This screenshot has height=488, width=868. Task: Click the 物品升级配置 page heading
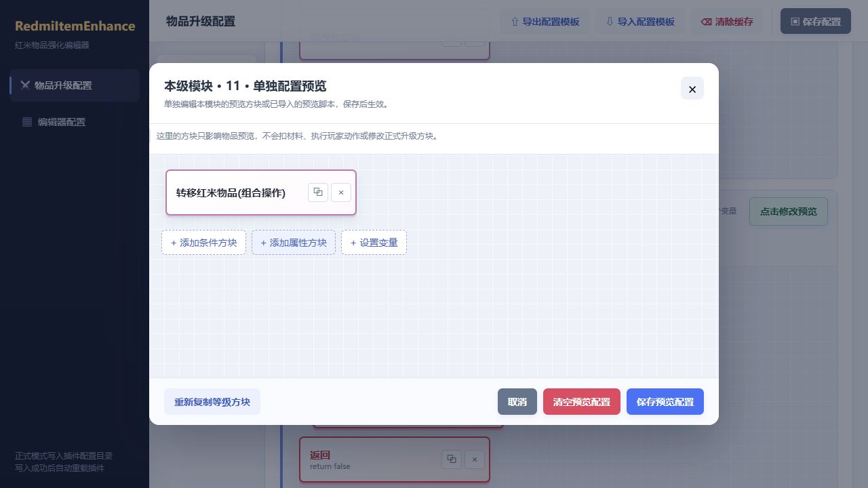click(201, 22)
